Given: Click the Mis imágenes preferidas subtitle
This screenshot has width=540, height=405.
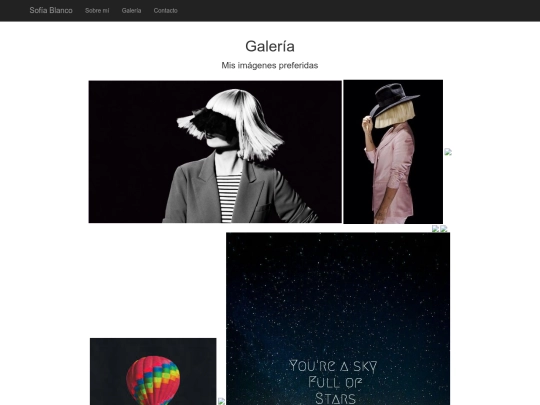Looking at the screenshot, I should pyautogui.click(x=270, y=65).
